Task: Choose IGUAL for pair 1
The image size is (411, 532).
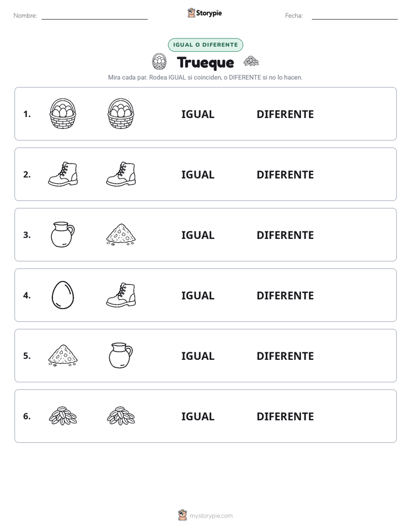Action: (x=197, y=115)
